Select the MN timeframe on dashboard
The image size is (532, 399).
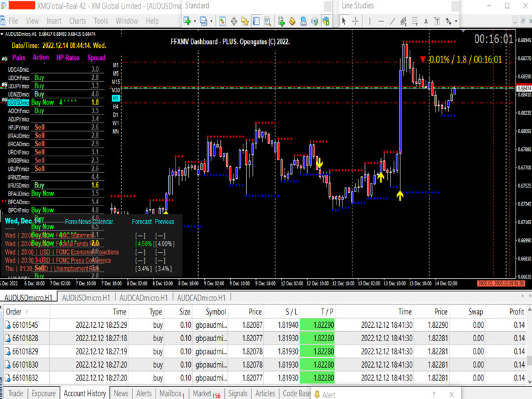[116, 131]
